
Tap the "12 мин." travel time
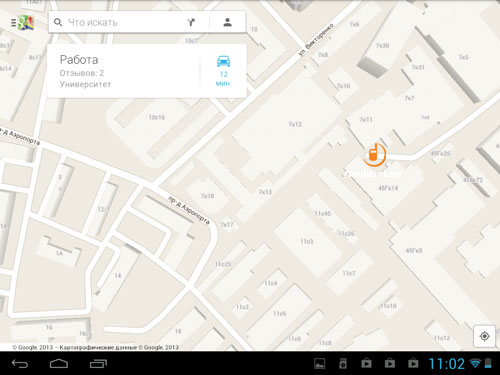pos(223,79)
